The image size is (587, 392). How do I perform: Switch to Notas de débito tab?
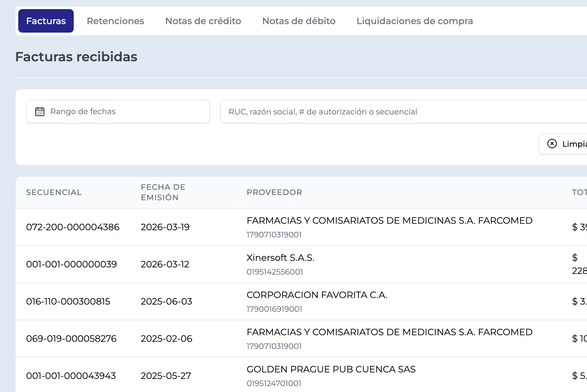299,21
